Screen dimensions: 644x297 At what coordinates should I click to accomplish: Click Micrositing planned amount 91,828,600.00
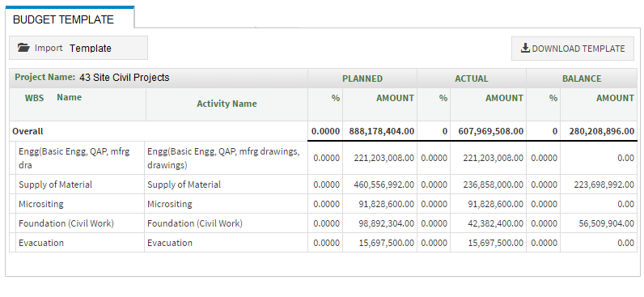(387, 204)
